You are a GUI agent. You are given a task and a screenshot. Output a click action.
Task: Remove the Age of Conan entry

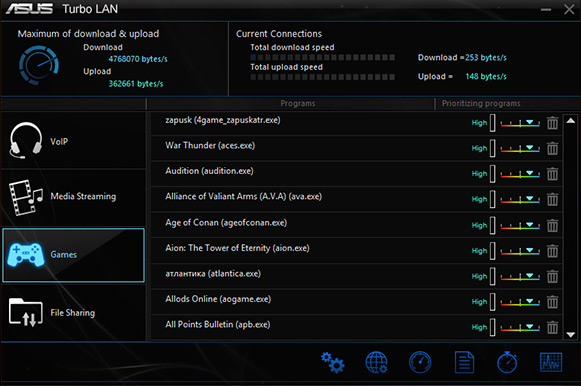552,225
